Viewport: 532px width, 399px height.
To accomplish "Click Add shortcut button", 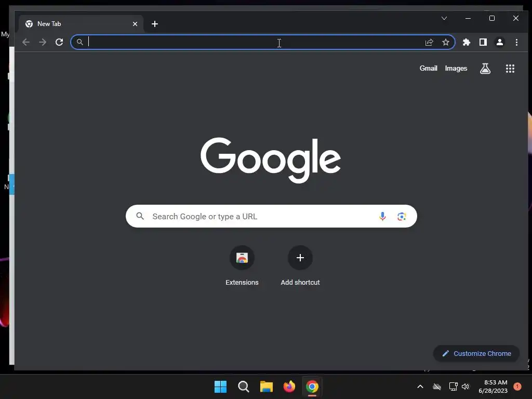I will tap(300, 265).
